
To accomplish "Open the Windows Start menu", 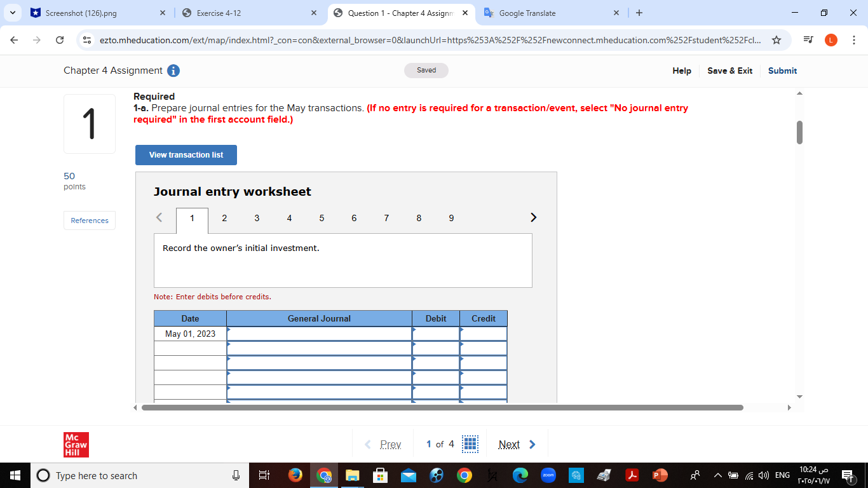I will coord(15,475).
